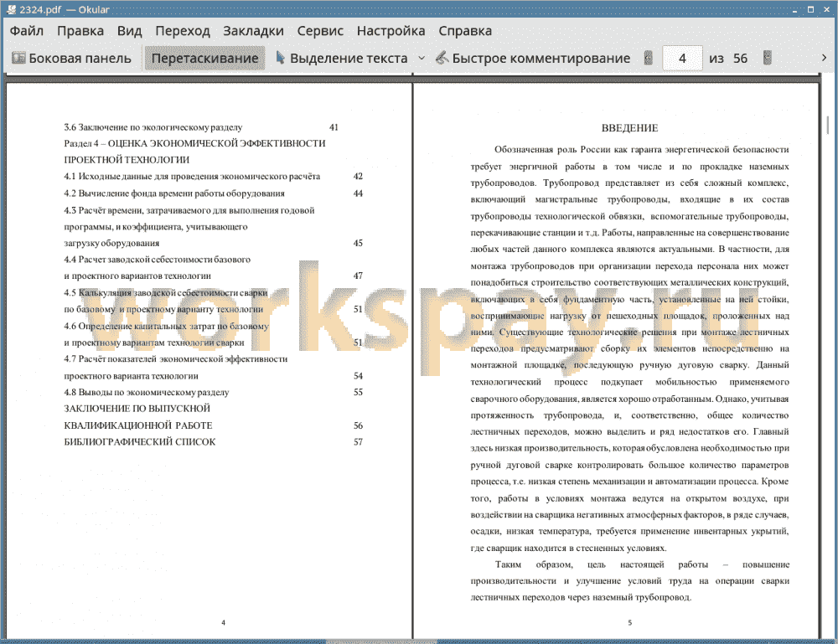This screenshot has width=838, height=644.
Task: Click 'БИБЛИОГРАФИЧЕСКИЙ СПИСОК' line
Action: click(139, 441)
